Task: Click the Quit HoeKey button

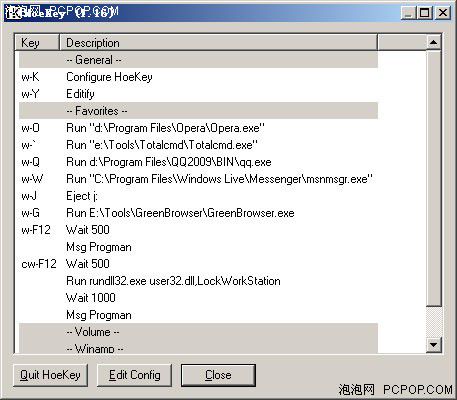Action: [x=50, y=375]
